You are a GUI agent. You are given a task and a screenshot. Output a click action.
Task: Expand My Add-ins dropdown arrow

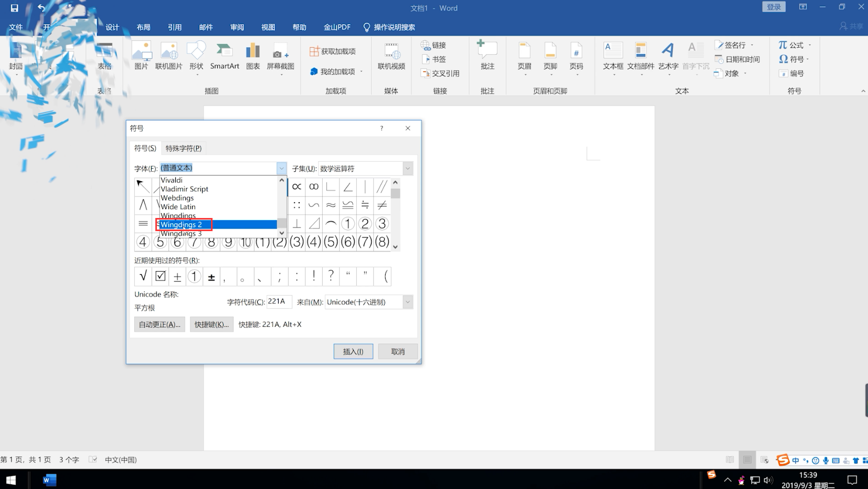pos(362,71)
